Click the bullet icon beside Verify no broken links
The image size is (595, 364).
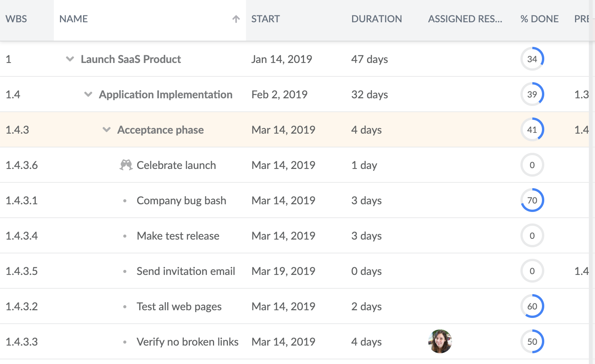(125, 342)
